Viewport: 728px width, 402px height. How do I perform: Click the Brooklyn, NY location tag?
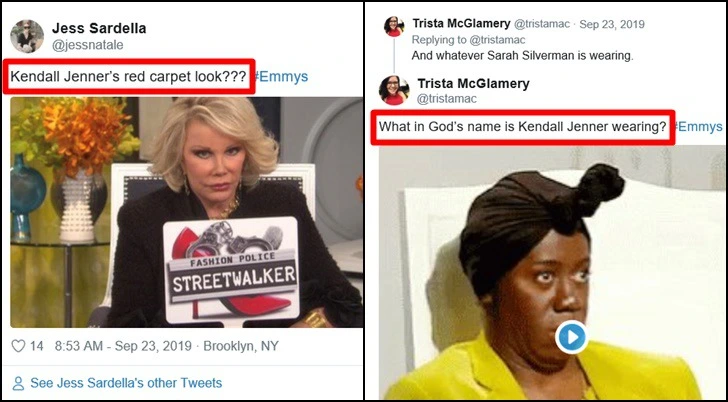241,346
